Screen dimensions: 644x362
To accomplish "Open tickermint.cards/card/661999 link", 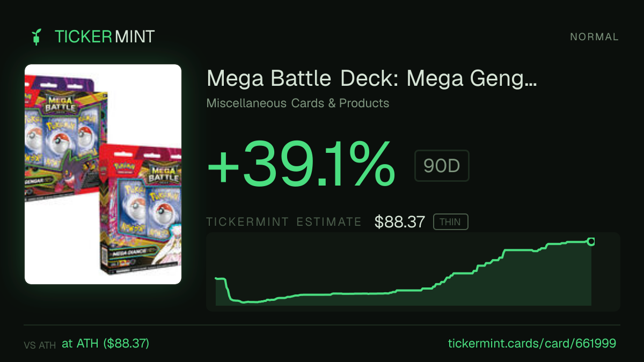I will tap(532, 344).
